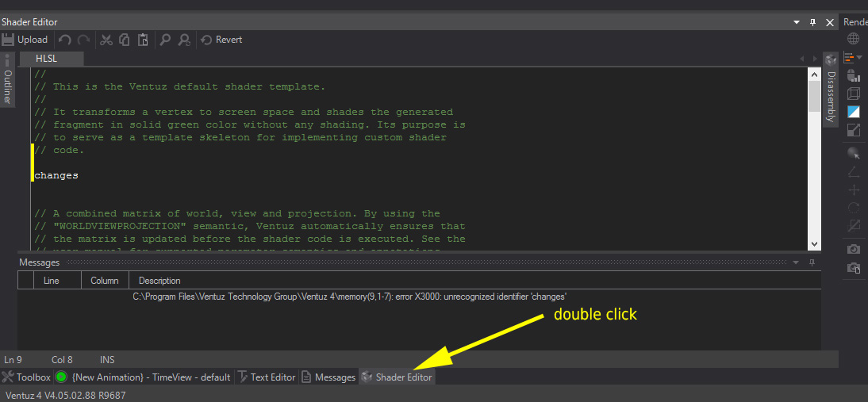Screen dimensions: 868x402
Task: Open Find with magnifier icon
Action: tap(165, 40)
